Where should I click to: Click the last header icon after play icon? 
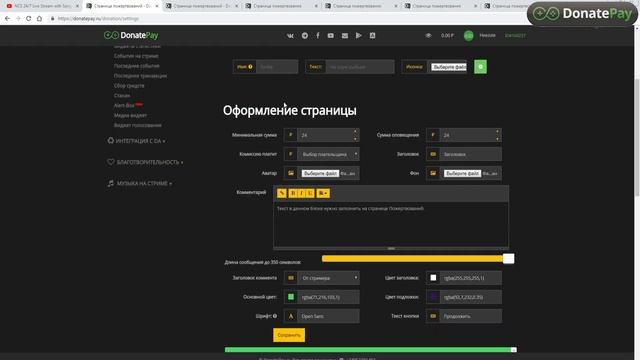coord(372,36)
